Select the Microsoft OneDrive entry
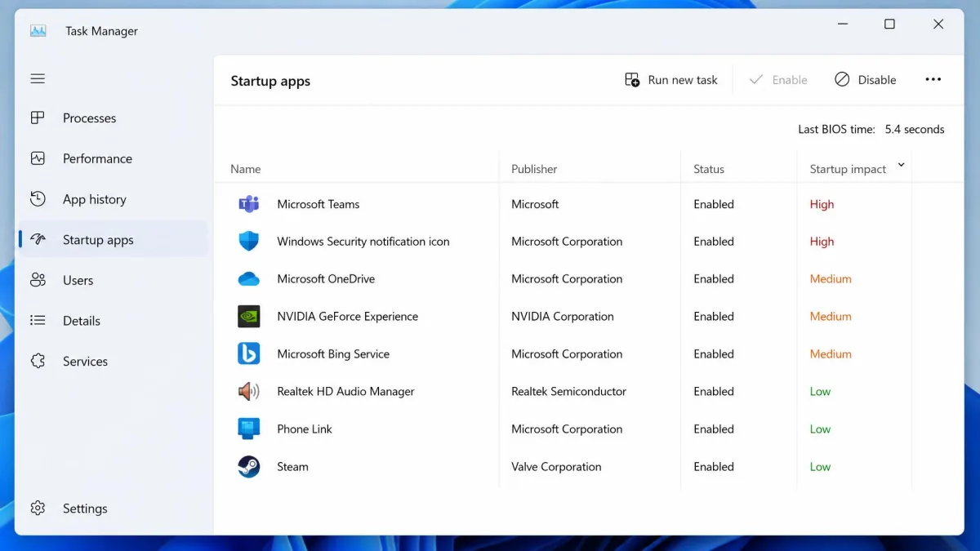 click(x=326, y=279)
